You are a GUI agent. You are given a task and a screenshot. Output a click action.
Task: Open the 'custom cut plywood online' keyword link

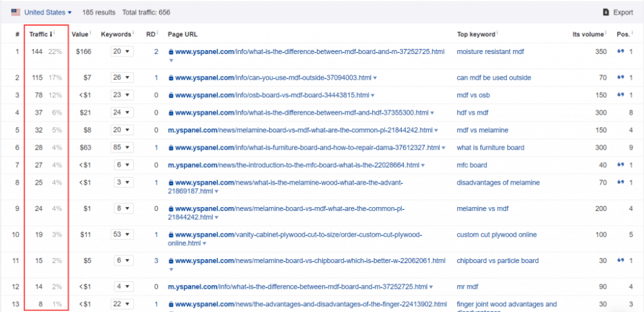click(x=497, y=235)
